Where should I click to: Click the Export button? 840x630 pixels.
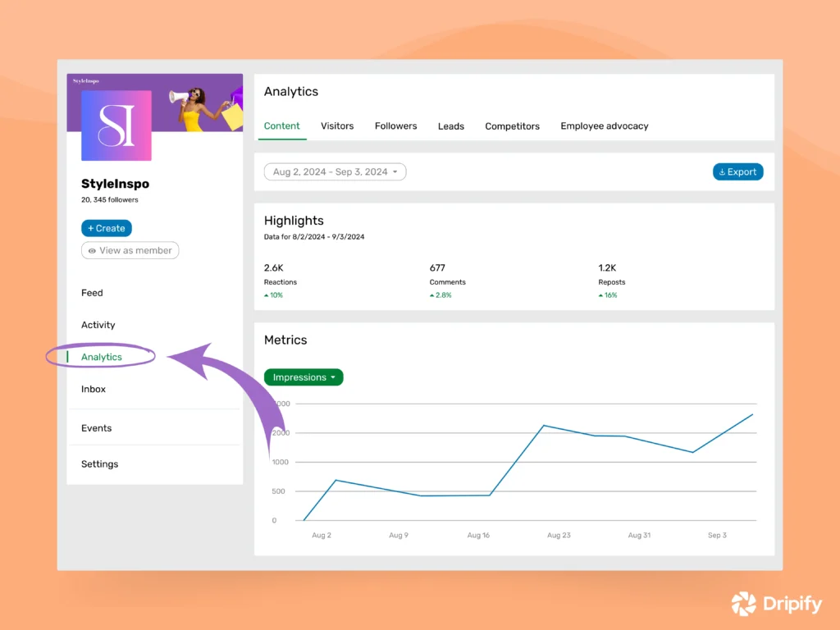(737, 171)
